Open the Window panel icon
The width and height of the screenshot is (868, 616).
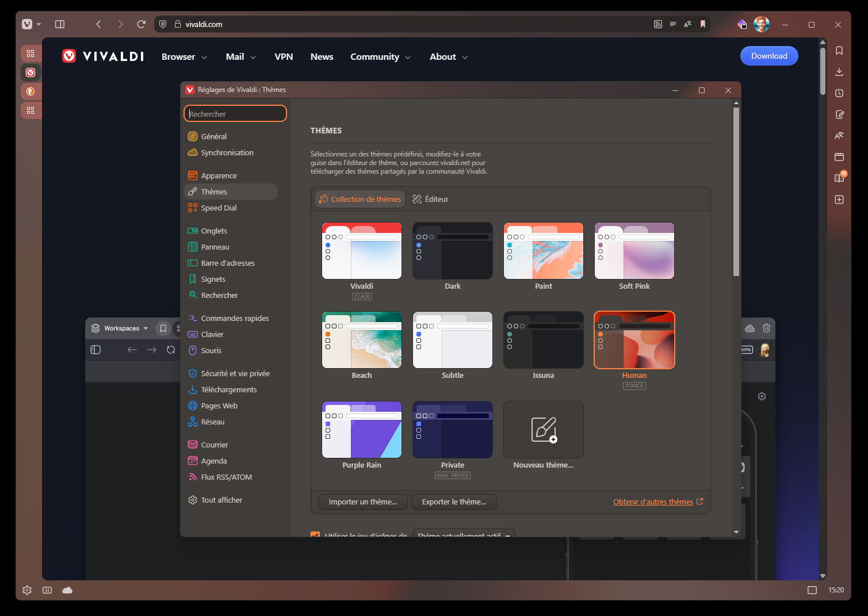pyautogui.click(x=839, y=157)
